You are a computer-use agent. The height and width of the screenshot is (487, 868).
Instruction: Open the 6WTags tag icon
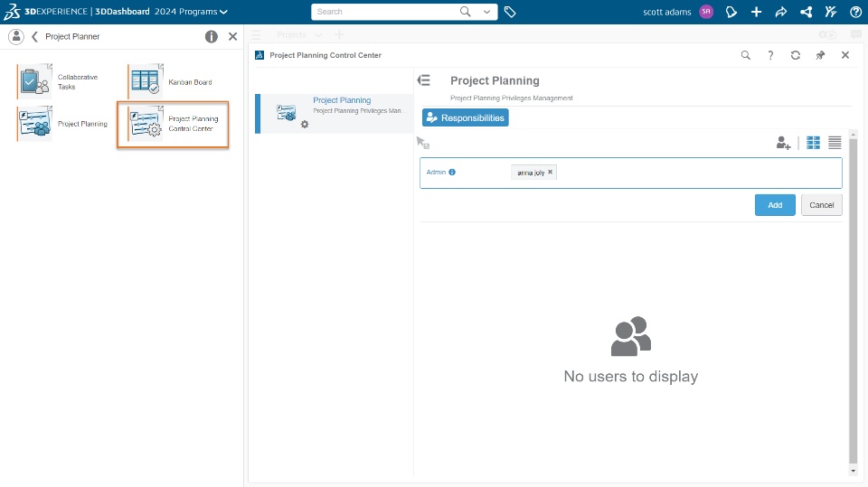pyautogui.click(x=510, y=12)
